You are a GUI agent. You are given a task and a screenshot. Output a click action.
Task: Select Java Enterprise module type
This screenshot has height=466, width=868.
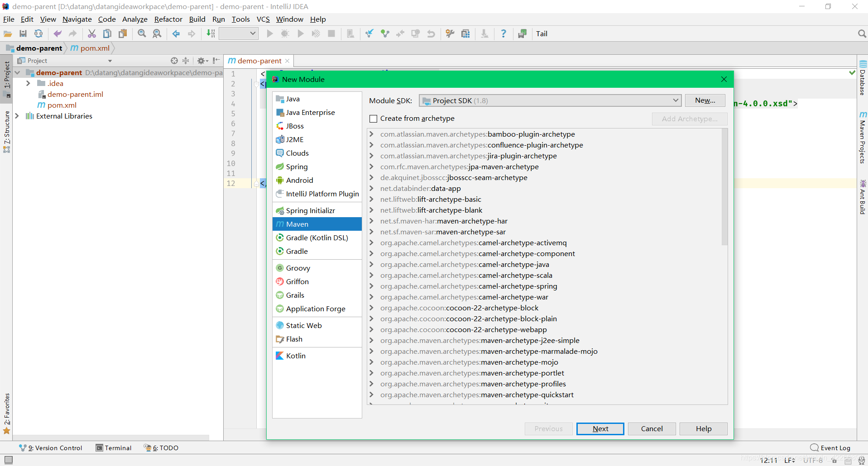tap(317, 112)
